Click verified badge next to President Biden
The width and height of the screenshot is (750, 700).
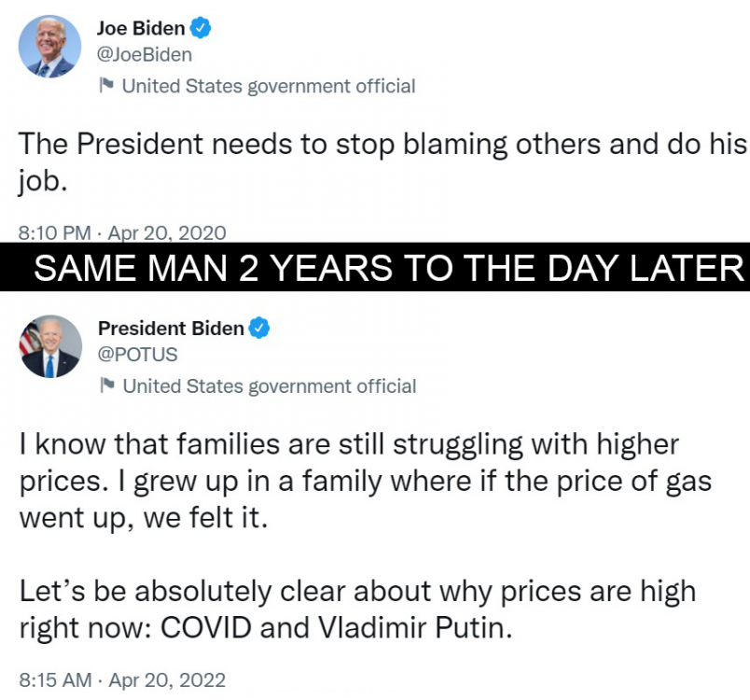tap(259, 328)
